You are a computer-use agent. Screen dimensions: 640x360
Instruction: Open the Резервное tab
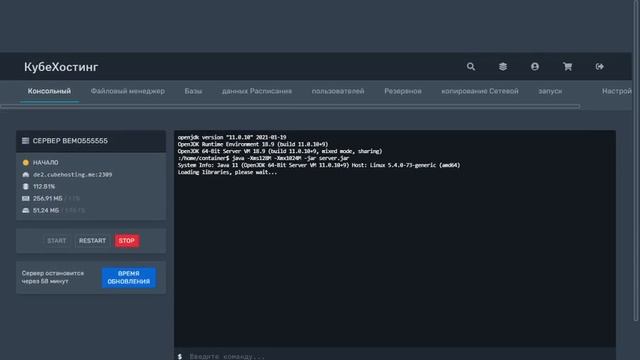[403, 91]
